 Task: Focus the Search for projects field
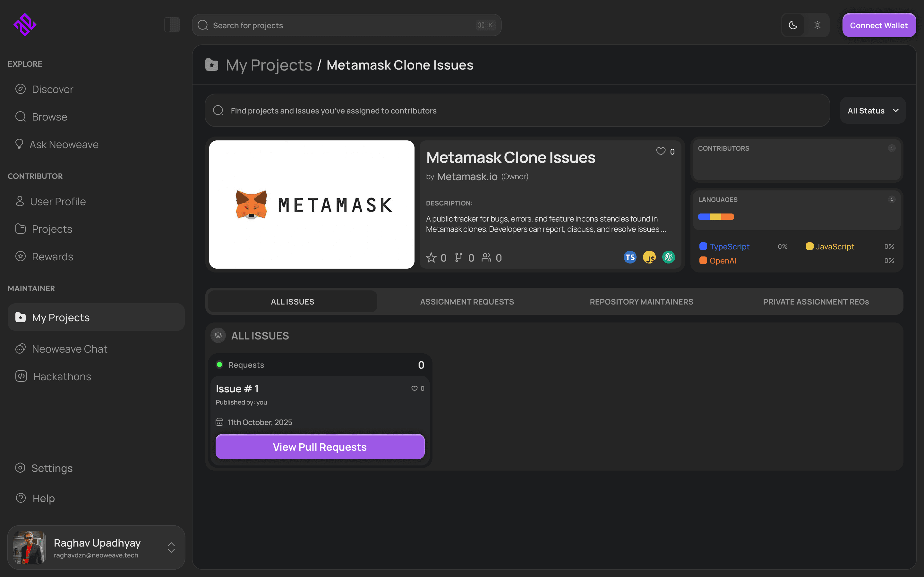344,25
